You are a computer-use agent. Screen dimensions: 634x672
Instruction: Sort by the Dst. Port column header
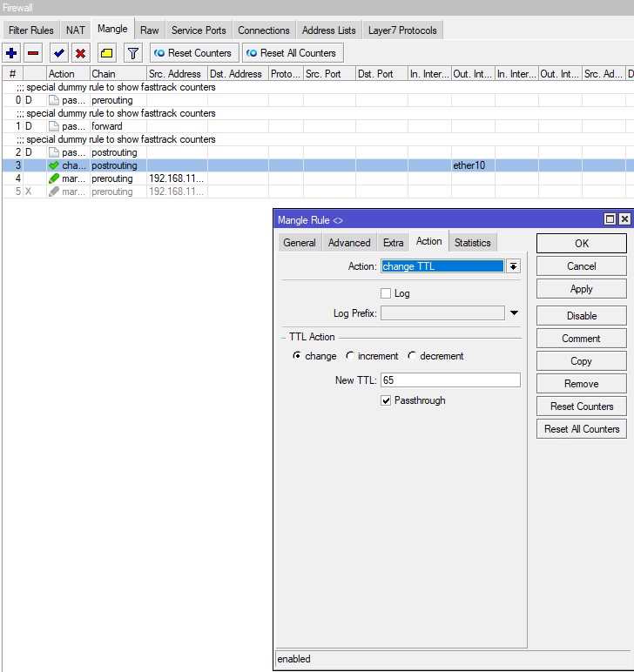tap(381, 74)
